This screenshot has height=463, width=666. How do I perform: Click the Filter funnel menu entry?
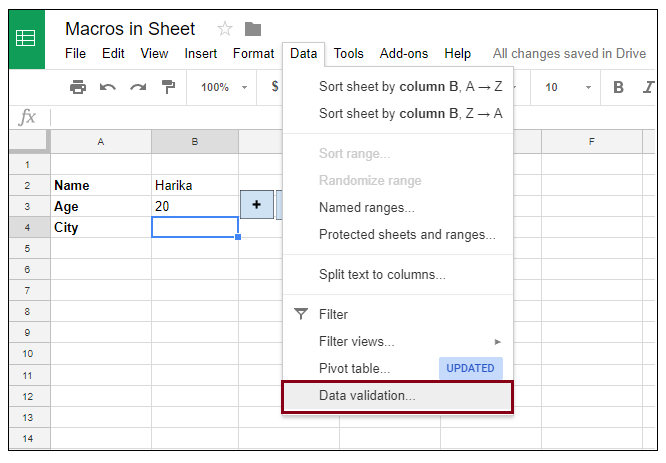(333, 314)
